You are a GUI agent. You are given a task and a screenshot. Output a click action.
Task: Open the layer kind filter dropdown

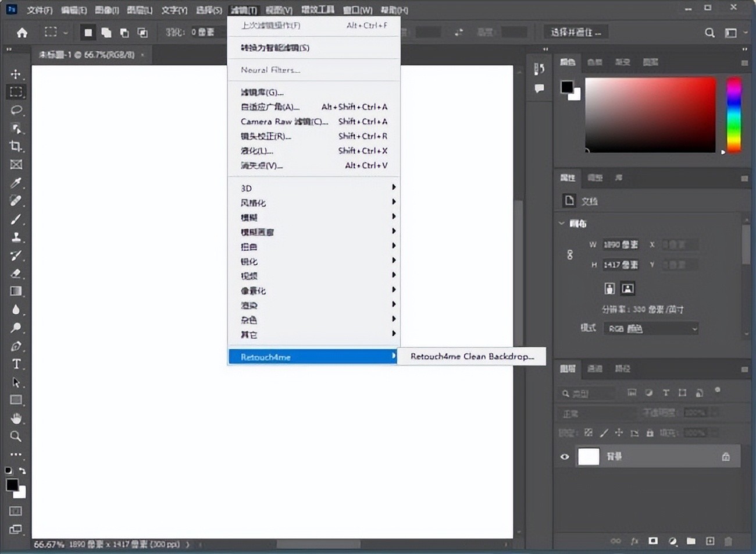[x=587, y=394]
